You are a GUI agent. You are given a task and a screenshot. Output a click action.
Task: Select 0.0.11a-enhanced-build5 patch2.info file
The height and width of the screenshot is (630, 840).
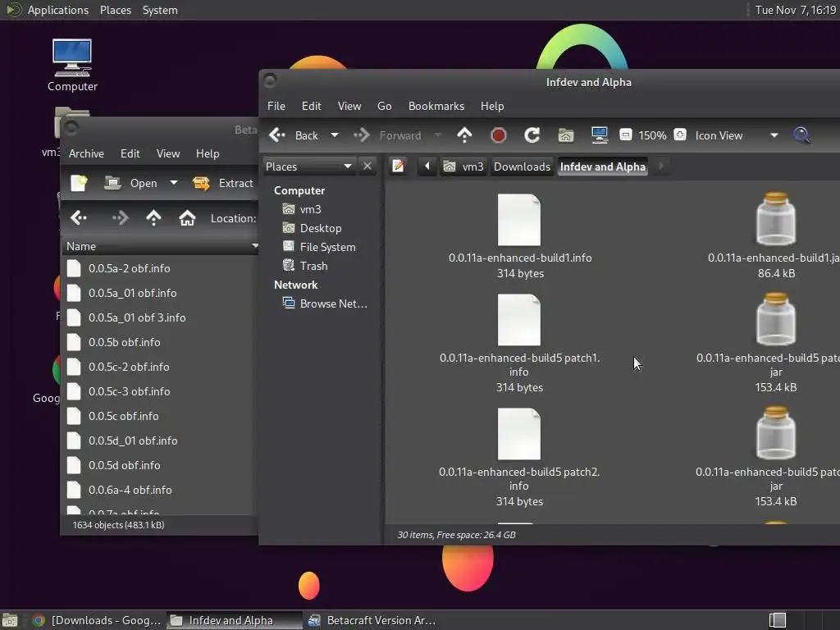(519, 434)
